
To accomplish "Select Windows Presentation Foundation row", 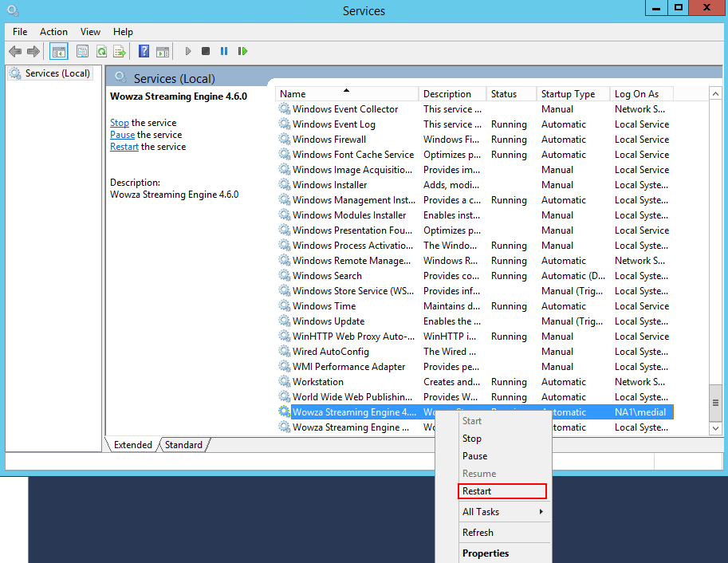I will coord(474,230).
